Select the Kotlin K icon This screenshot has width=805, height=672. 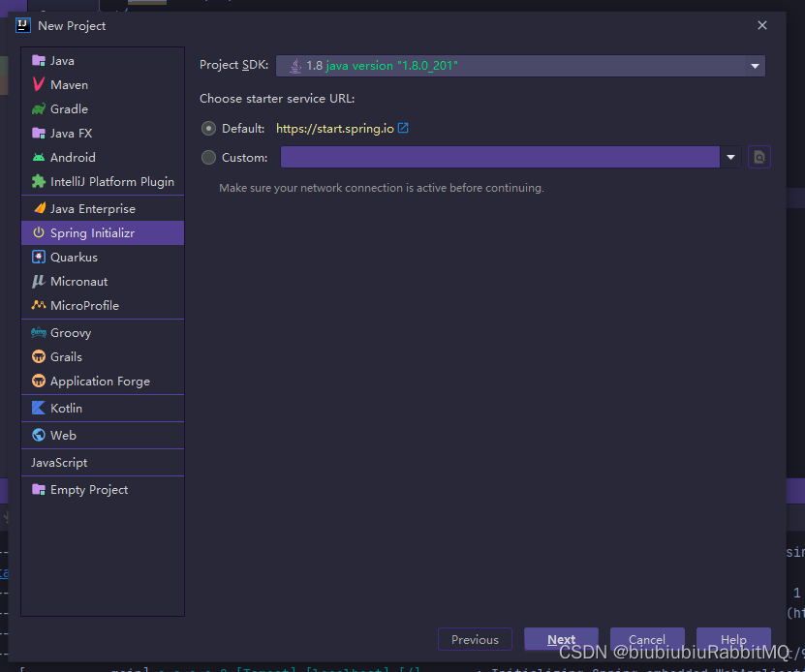(39, 408)
